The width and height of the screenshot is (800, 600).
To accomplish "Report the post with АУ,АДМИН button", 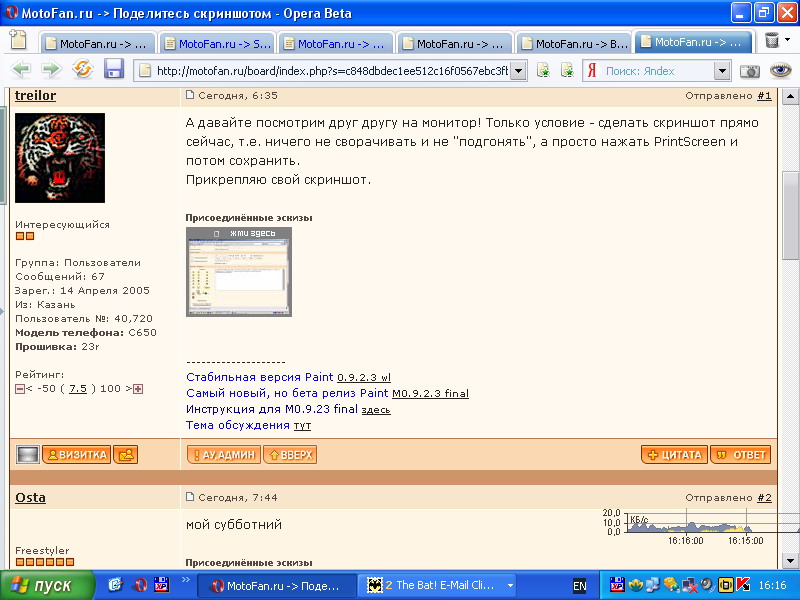I will [x=224, y=455].
